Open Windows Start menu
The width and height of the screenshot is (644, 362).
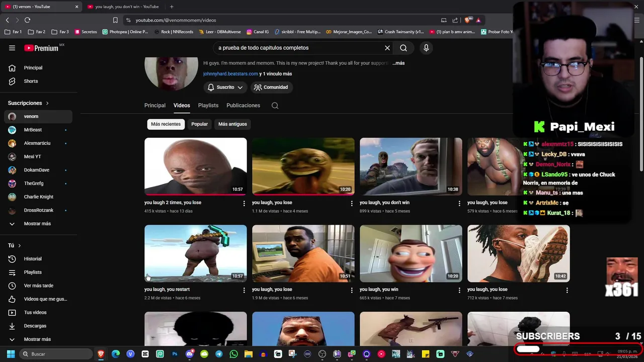tap(11, 354)
